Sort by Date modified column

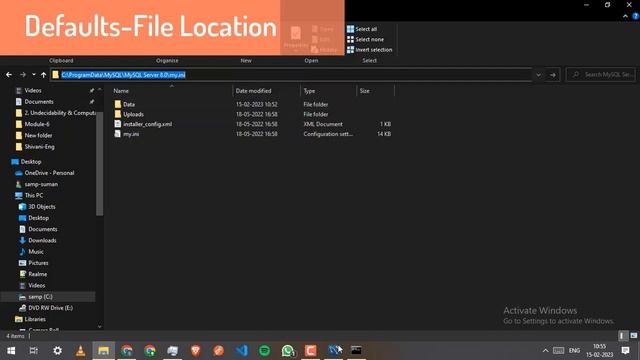tap(253, 91)
